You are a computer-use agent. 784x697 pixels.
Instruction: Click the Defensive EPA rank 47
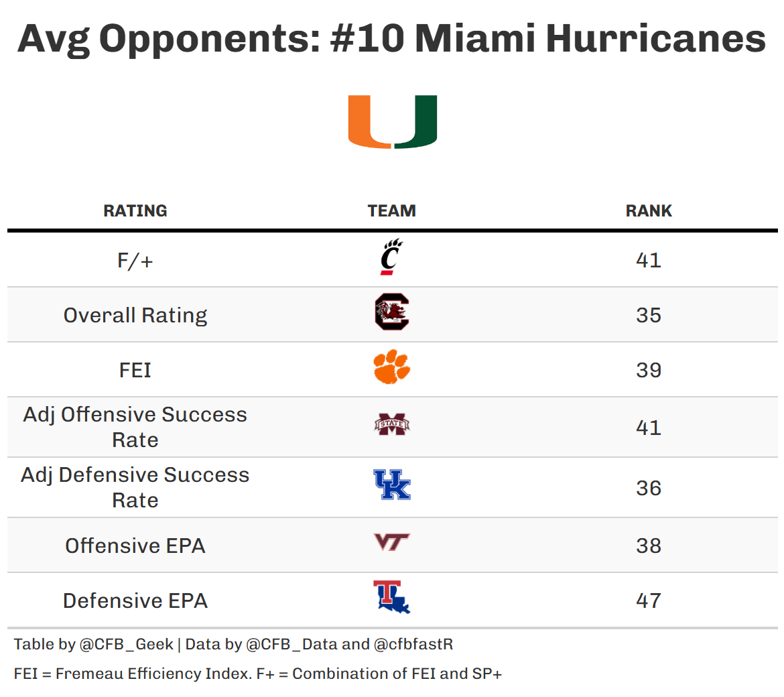649,600
